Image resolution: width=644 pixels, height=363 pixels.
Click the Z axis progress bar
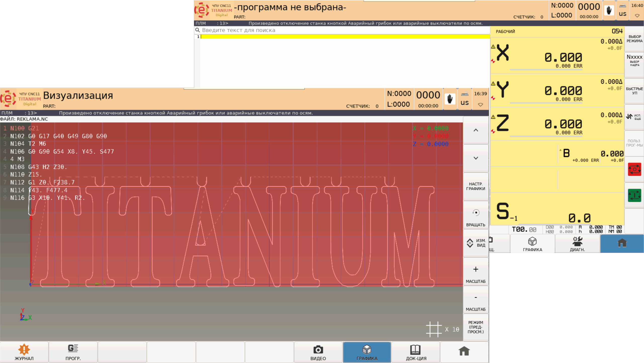(x=546, y=136)
